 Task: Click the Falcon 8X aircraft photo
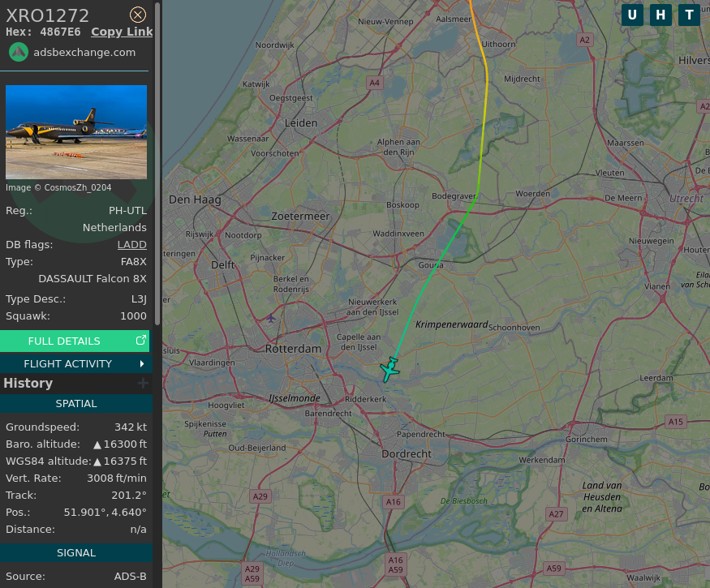pyautogui.click(x=76, y=132)
